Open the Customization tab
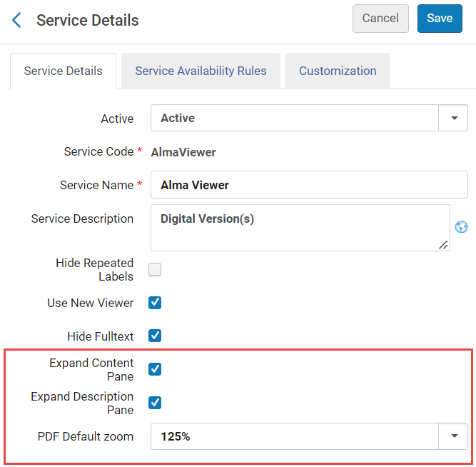The width and height of the screenshot is (476, 467). click(x=338, y=71)
